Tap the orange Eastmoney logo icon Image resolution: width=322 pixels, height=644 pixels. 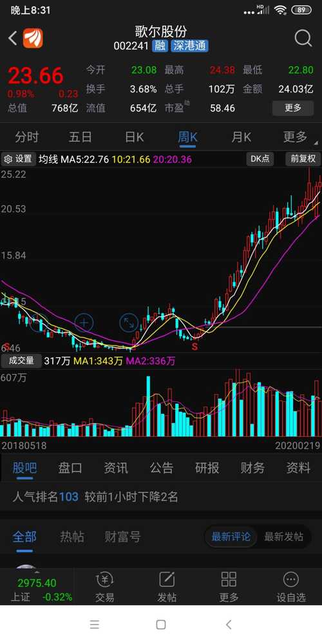[33, 39]
